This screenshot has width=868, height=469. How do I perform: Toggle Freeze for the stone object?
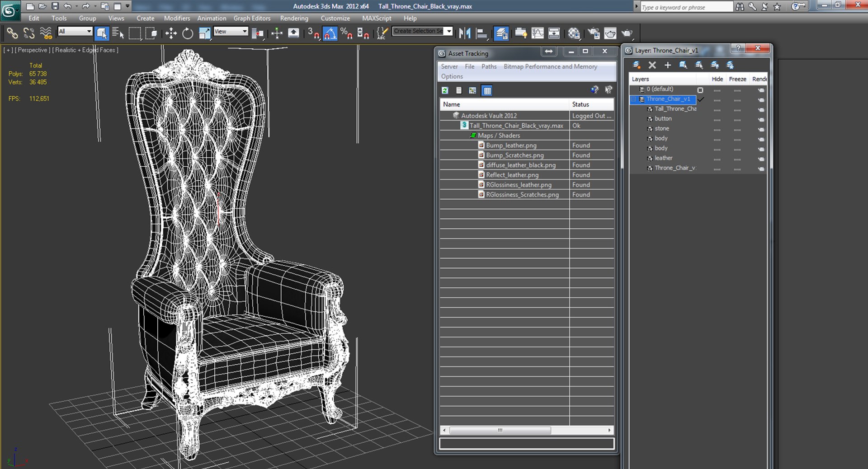[737, 129]
